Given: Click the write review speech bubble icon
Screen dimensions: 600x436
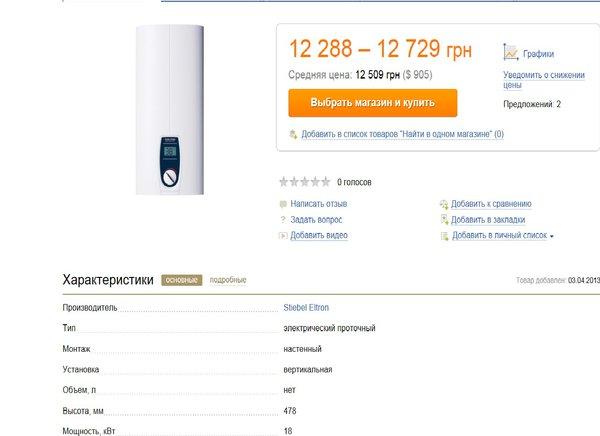Looking at the screenshot, I should pos(283,204).
